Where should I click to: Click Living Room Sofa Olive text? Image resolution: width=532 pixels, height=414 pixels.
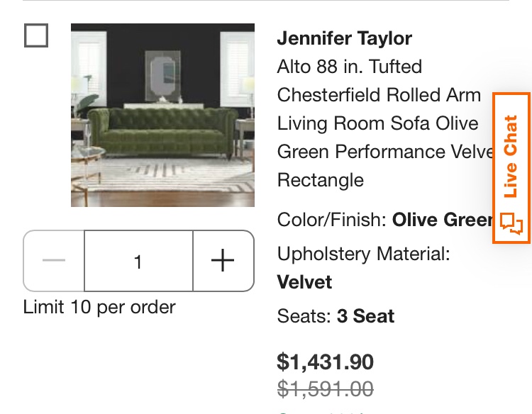pos(377,123)
